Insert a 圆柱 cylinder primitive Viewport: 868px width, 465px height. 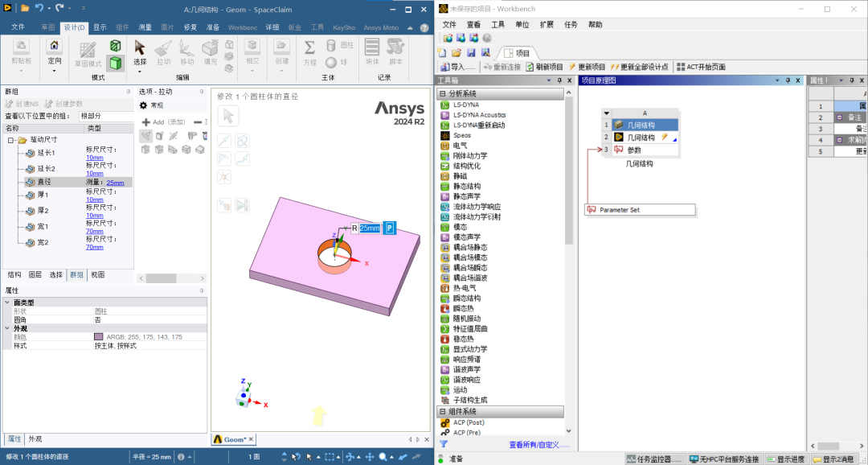click(339, 45)
